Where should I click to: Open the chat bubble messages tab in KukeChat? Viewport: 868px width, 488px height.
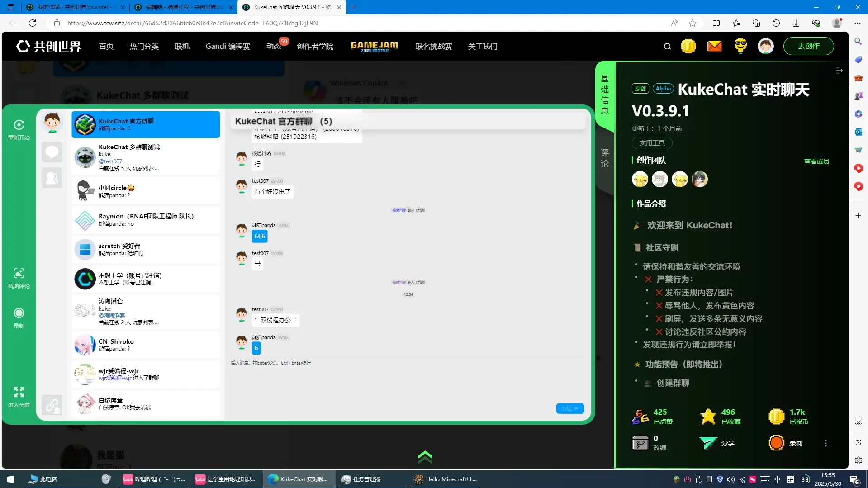pos(52,152)
